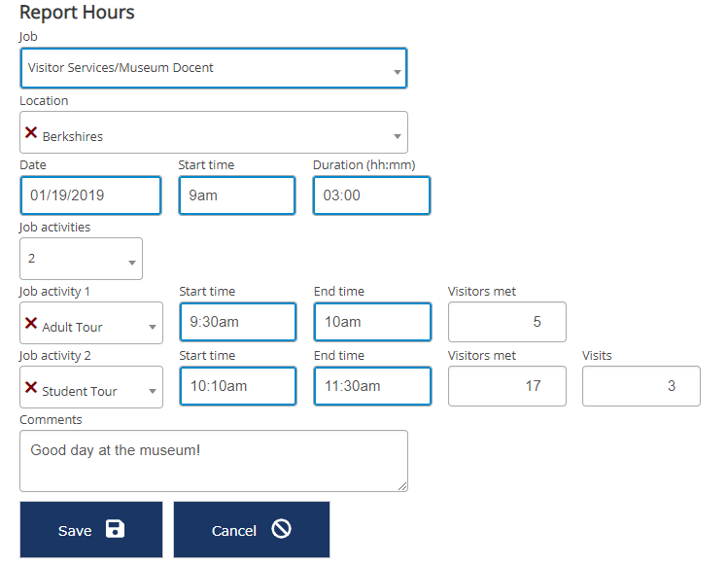Image resolution: width=728 pixels, height=566 pixels.
Task: Grab the Comments box resize handle
Action: tap(402, 486)
